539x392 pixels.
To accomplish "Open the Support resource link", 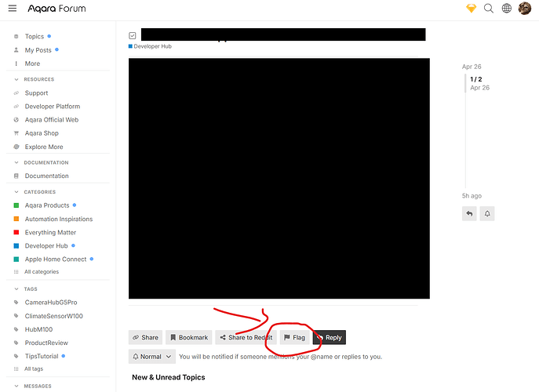I will coord(36,93).
